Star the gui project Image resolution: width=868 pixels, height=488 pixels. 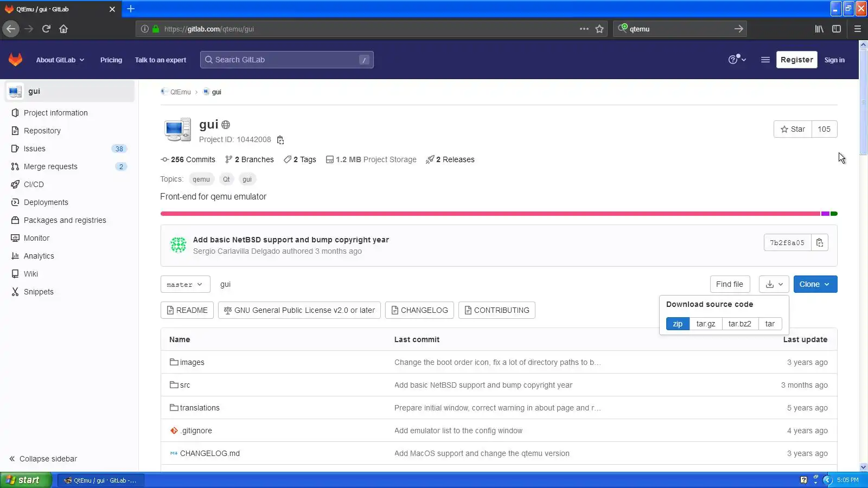tap(793, 129)
